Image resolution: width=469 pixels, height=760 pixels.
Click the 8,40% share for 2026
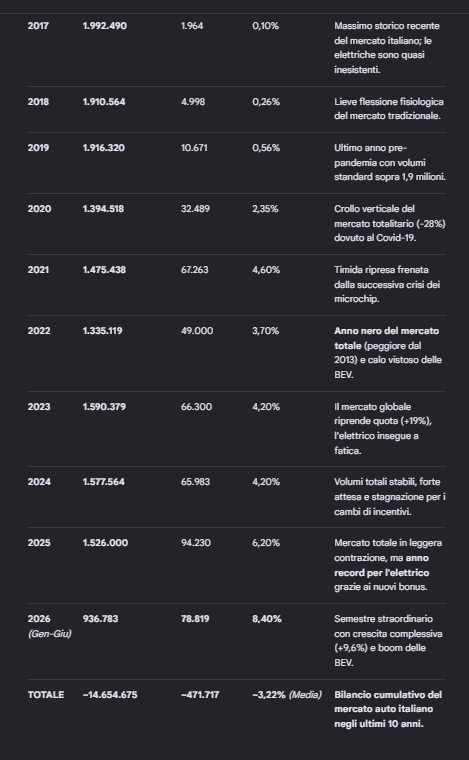click(x=266, y=619)
